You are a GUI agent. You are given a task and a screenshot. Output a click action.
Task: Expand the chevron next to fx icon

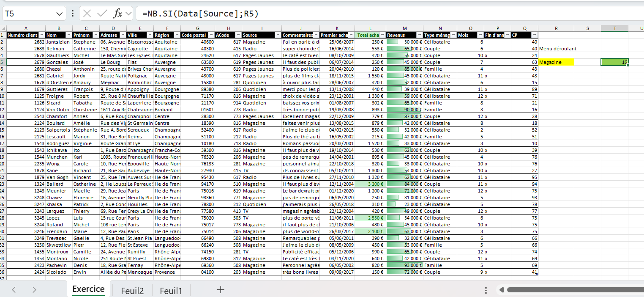pyautogui.click(x=128, y=14)
